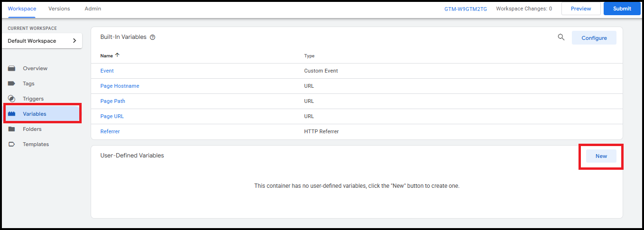Open Built-In Variables help icon
644x230 pixels.
pos(153,37)
